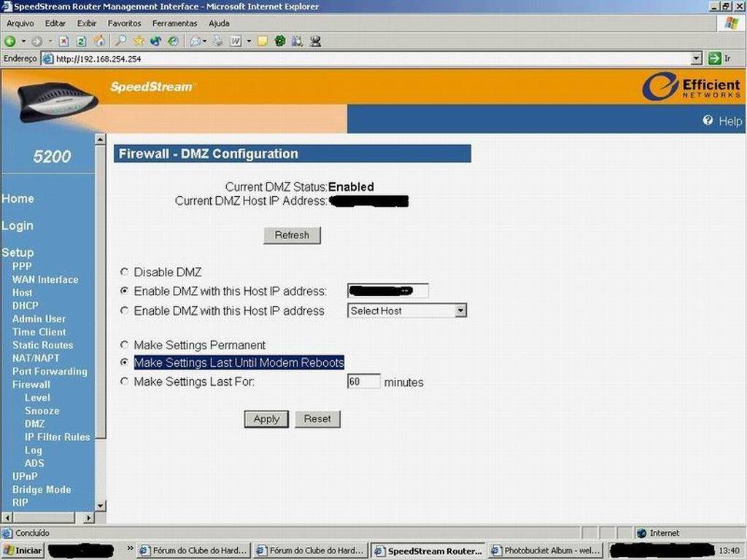The image size is (747, 560).
Task: Click the Reset button
Action: coord(317,419)
